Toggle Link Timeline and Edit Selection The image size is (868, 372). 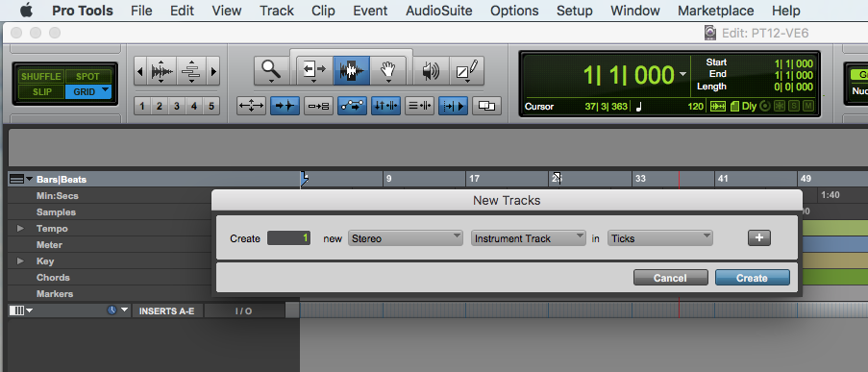[385, 105]
